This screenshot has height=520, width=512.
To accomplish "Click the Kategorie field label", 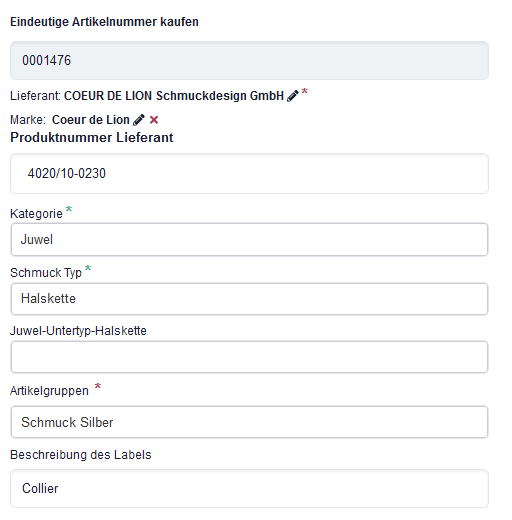I will 36,214.
